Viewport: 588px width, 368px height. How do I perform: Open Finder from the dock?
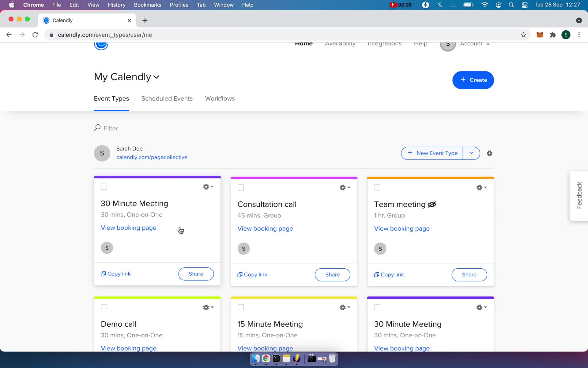click(256, 358)
